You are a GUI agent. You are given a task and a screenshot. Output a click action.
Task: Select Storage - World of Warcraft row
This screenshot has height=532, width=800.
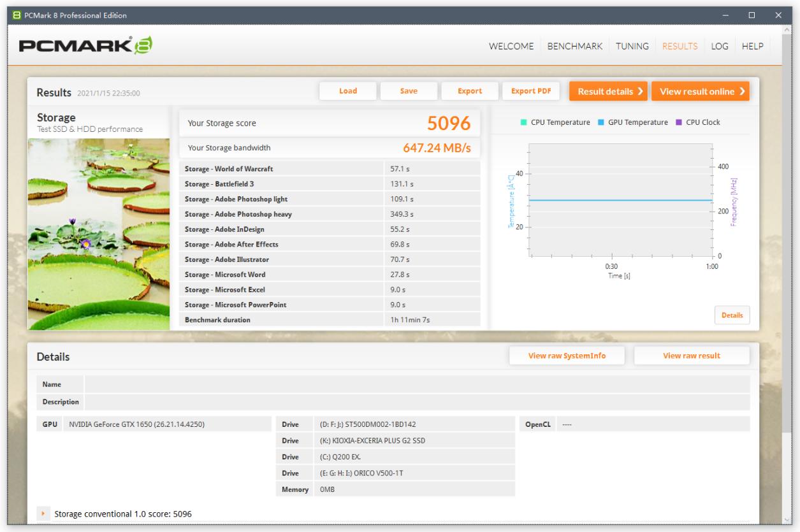pyautogui.click(x=330, y=169)
